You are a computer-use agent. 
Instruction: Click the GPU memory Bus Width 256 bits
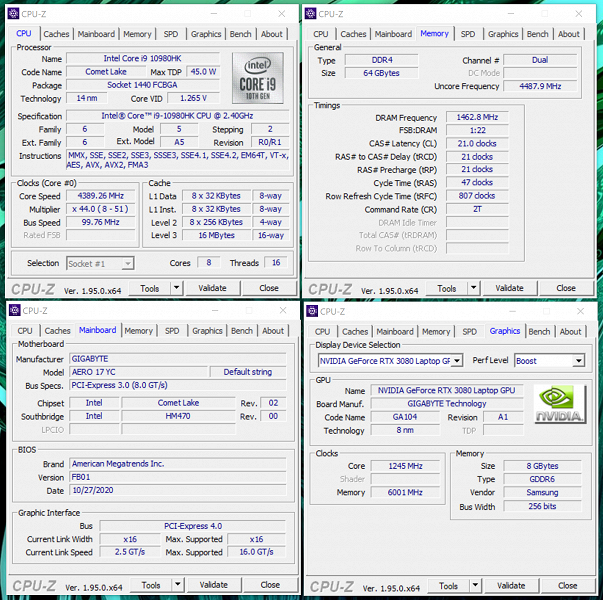click(x=542, y=506)
